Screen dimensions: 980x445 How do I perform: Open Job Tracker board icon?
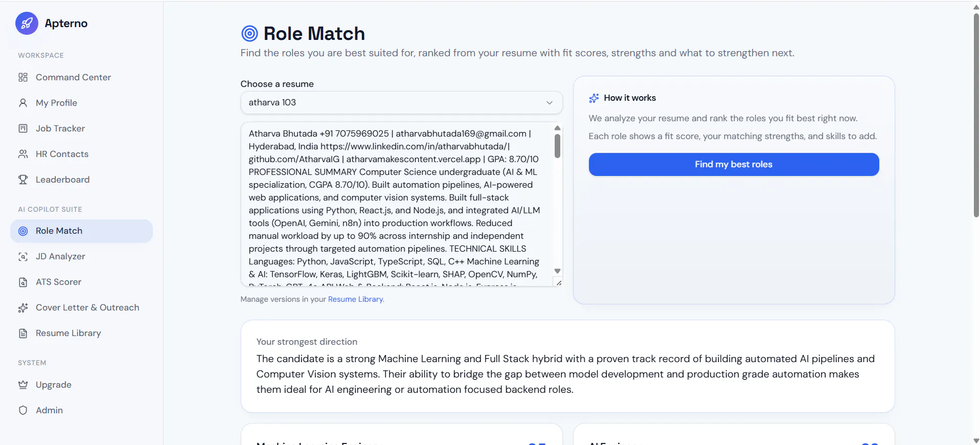[x=23, y=128]
